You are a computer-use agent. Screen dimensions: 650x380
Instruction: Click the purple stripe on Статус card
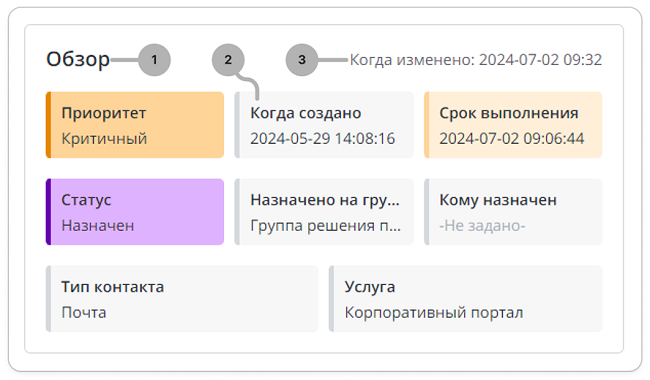49,212
